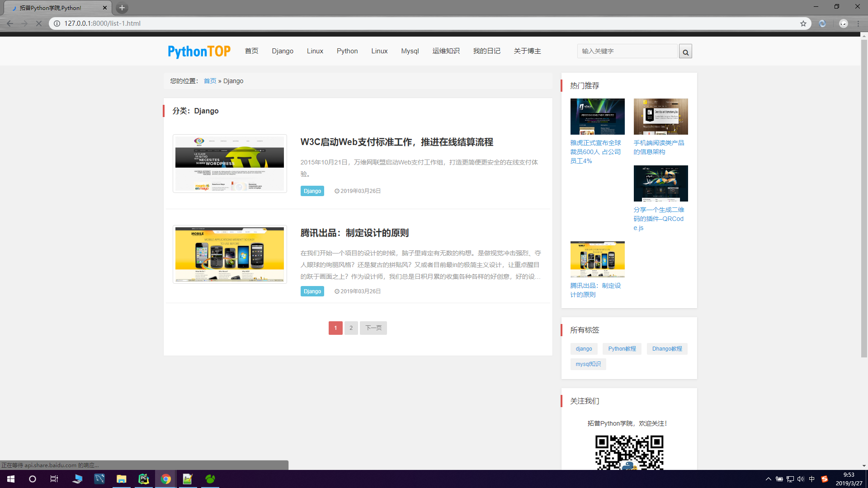This screenshot has width=868, height=488.
Task: Open Chrome menu three dots
Action: pos(858,23)
